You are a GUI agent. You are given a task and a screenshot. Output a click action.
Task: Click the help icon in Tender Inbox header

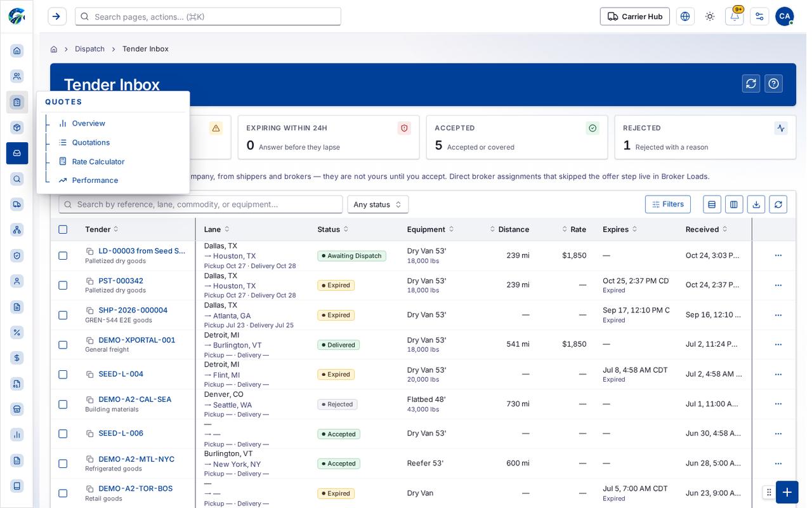tap(773, 84)
